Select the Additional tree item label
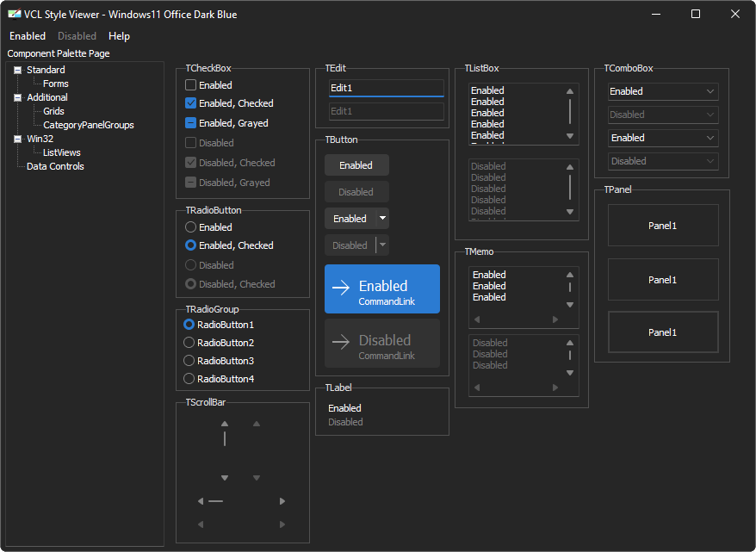The image size is (756, 552). (47, 97)
